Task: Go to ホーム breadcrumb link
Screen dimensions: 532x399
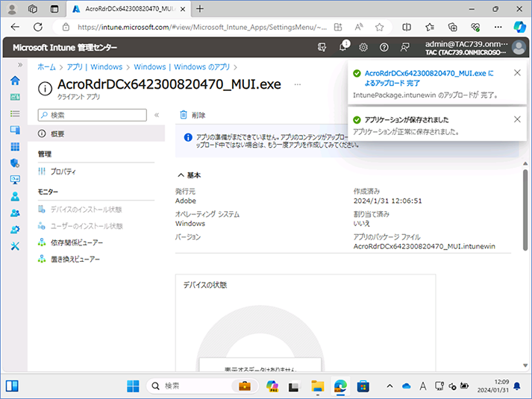Action: [46, 67]
